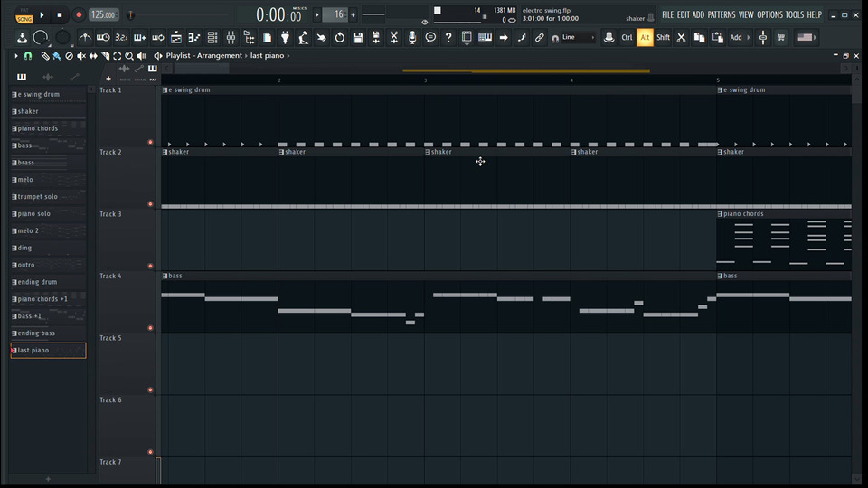Click the typing keyboard piano icon
Image resolution: width=868 pixels, height=488 pixels.
[x=485, y=38]
